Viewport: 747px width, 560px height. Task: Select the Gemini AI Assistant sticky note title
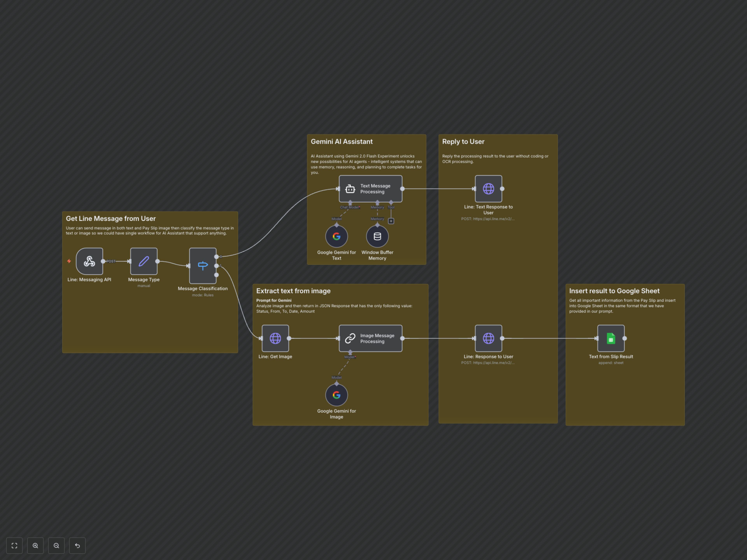click(x=341, y=142)
